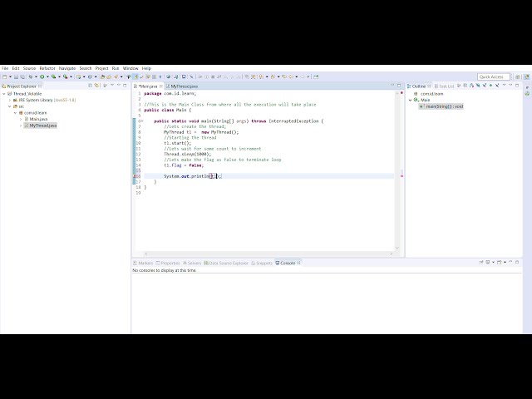
Task: Collapse com.id.learn package node
Action: click(x=15, y=113)
